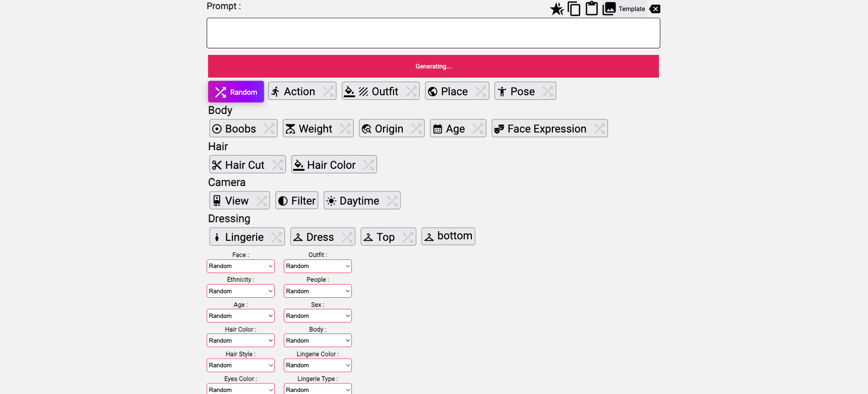The height and width of the screenshot is (394, 868).
Task: Open the bottom clothing options
Action: point(448,236)
